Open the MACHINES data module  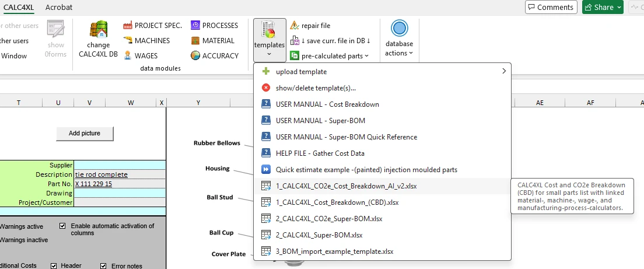coord(146,41)
